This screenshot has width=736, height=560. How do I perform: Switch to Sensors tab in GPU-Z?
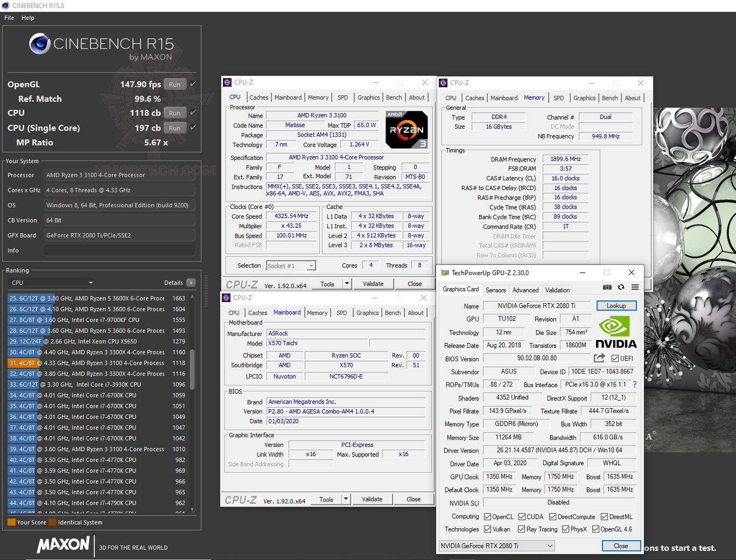click(495, 290)
